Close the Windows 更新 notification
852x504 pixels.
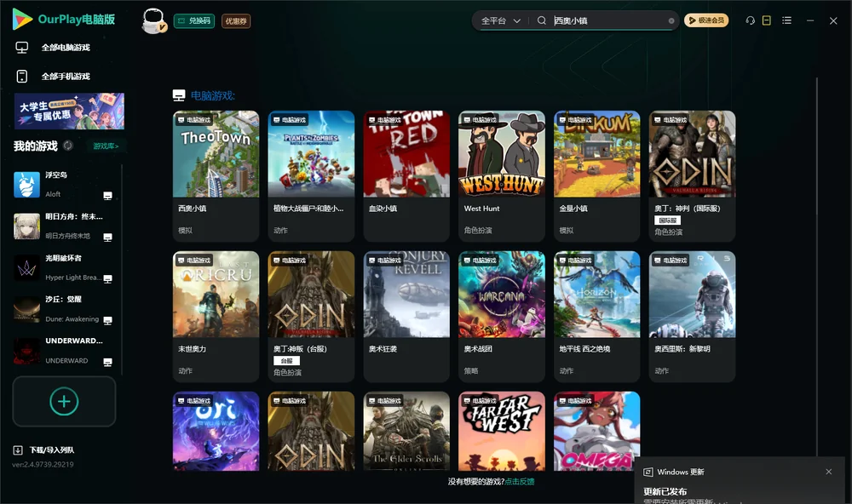tap(829, 472)
